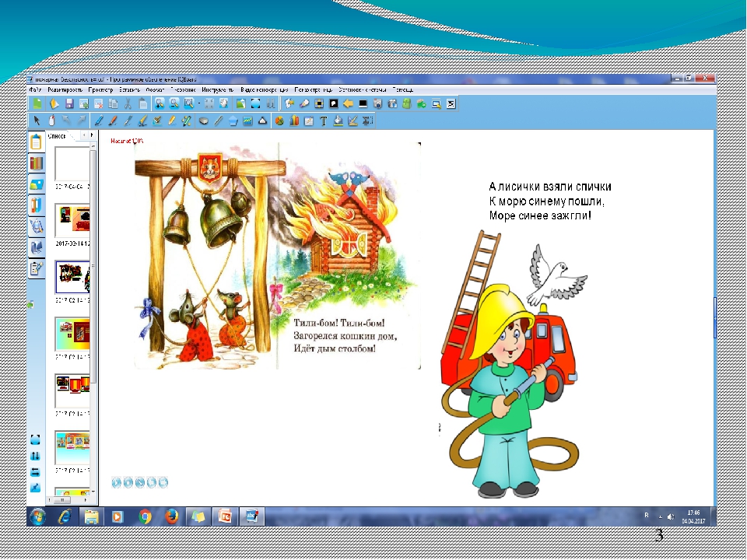The image size is (747, 560).
Task: Click the yellow back arrow icon
Action: click(x=348, y=103)
